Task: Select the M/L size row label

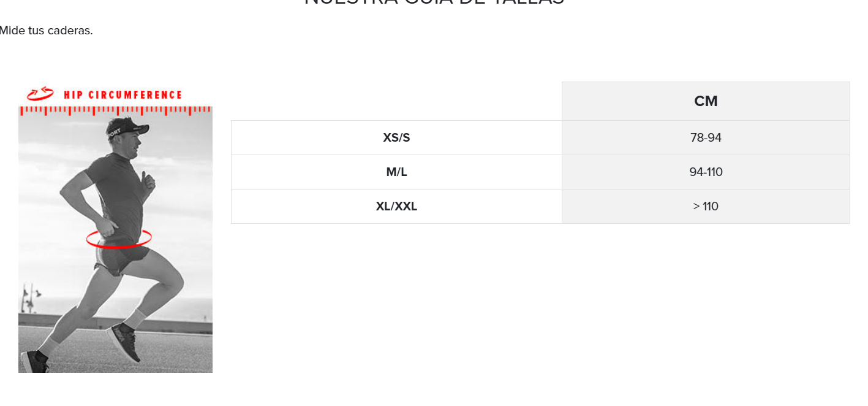Action: 396,172
